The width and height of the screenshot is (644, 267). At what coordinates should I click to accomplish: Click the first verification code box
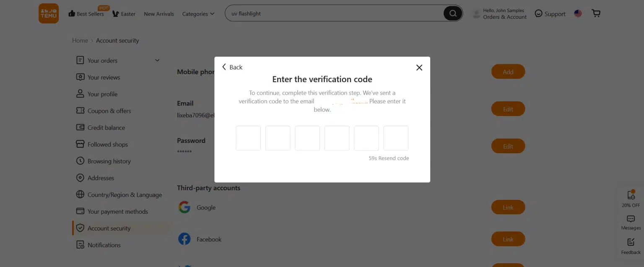(248, 138)
